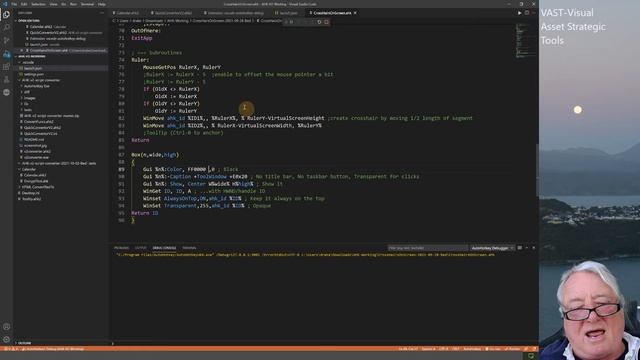Open the Source Control view
This screenshot has width=640, height=360.
[6, 41]
